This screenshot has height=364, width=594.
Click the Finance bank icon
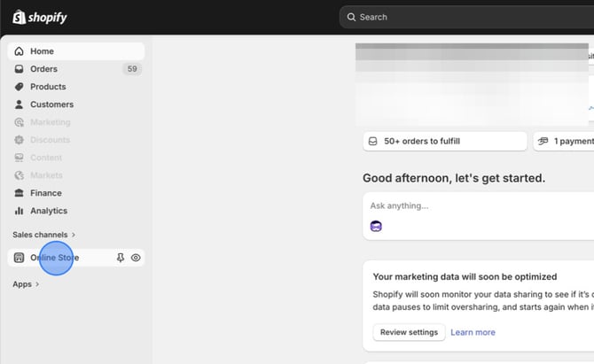19,193
